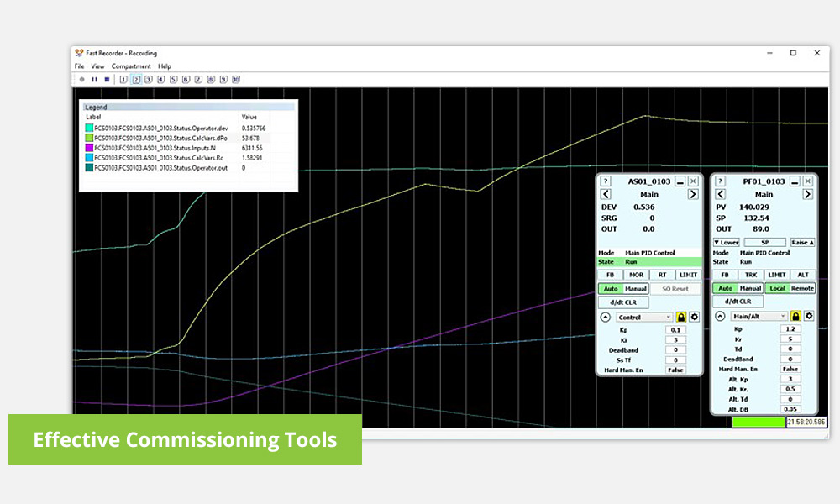Switch to compartment 1 in the toolbar
The image size is (840, 504).
click(123, 79)
